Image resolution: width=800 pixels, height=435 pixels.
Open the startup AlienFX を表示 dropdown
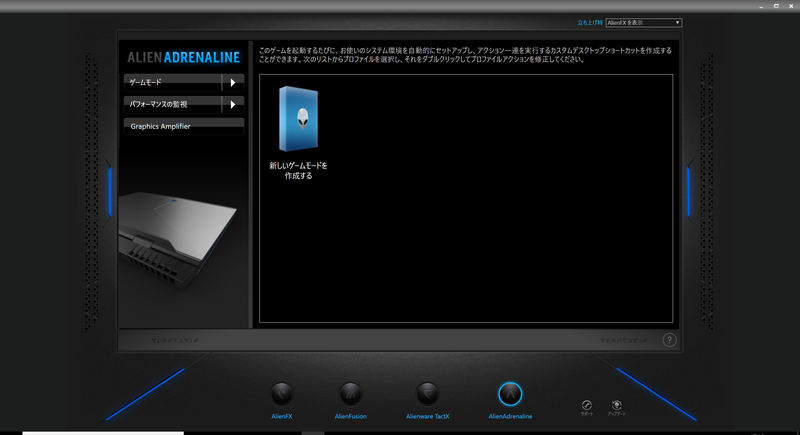tap(643, 23)
